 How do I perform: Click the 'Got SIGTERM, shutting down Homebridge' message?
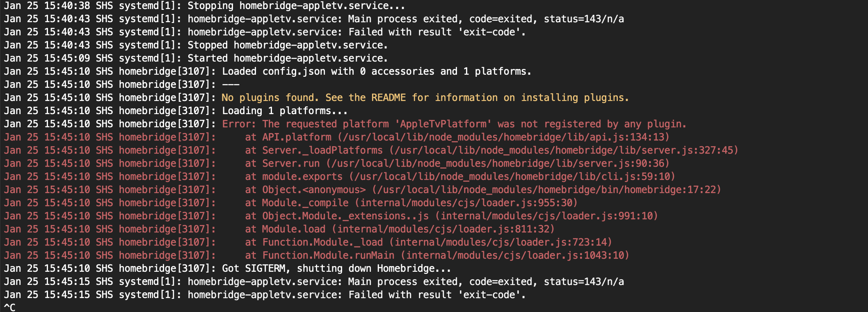pos(336,268)
